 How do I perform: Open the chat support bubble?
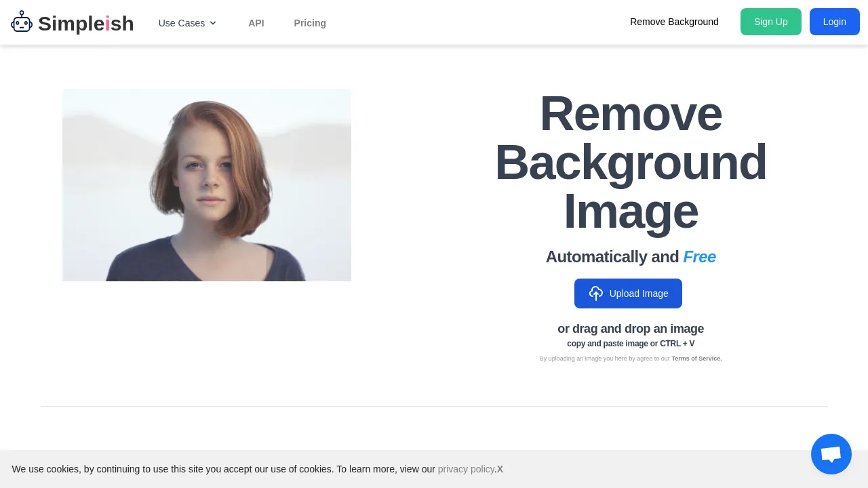[831, 453]
